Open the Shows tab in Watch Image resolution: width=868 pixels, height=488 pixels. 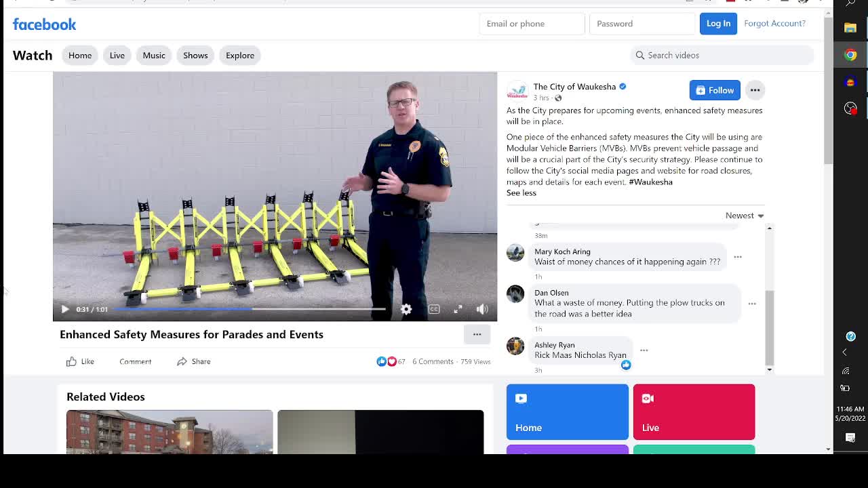point(195,56)
